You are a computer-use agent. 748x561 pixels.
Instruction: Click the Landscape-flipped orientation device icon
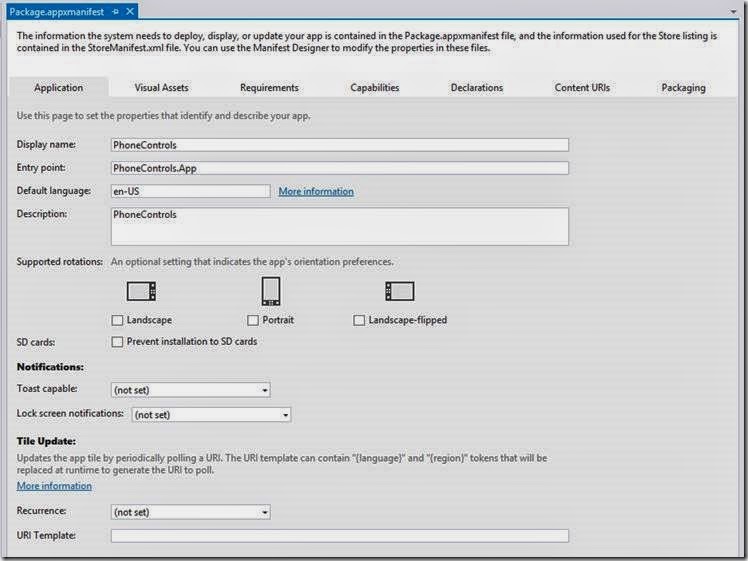(x=400, y=291)
